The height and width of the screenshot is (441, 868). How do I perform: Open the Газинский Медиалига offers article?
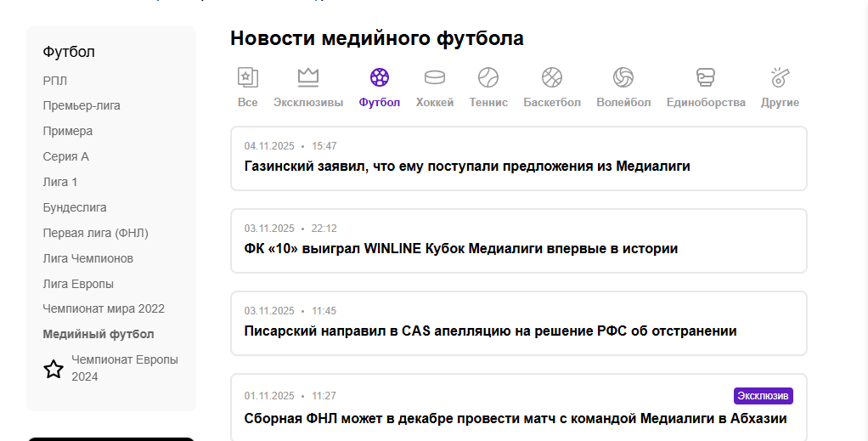click(467, 167)
